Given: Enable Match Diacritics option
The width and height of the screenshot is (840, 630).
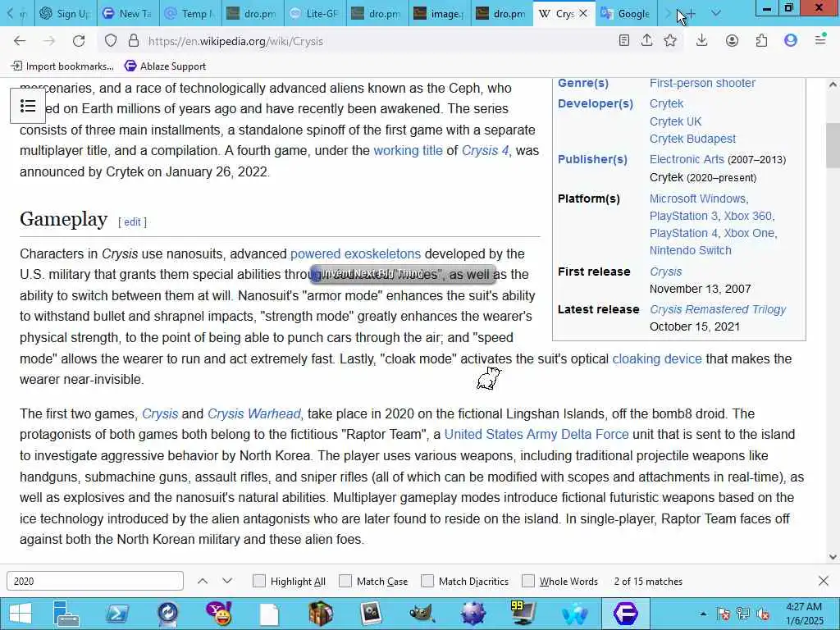Looking at the screenshot, I should (427, 581).
